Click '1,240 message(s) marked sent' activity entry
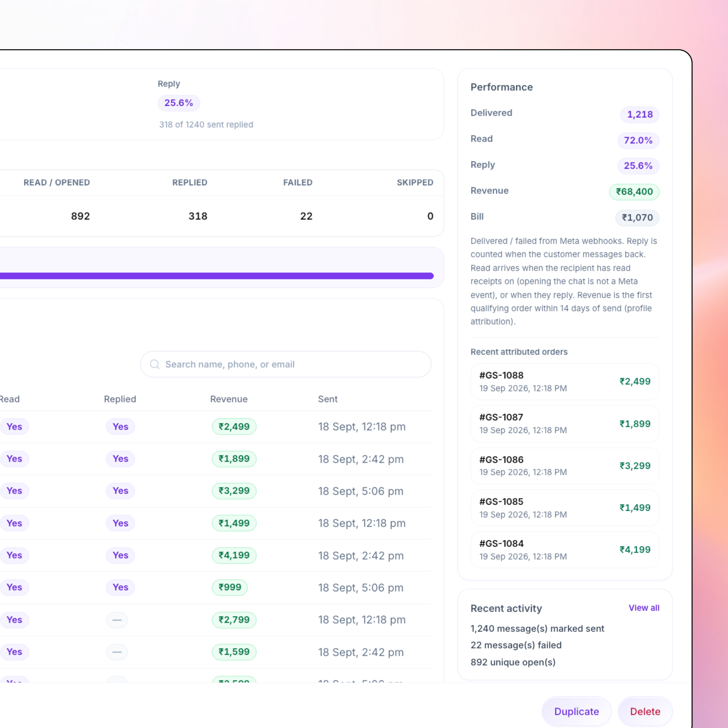Image resolution: width=728 pixels, height=728 pixels. 537,629
